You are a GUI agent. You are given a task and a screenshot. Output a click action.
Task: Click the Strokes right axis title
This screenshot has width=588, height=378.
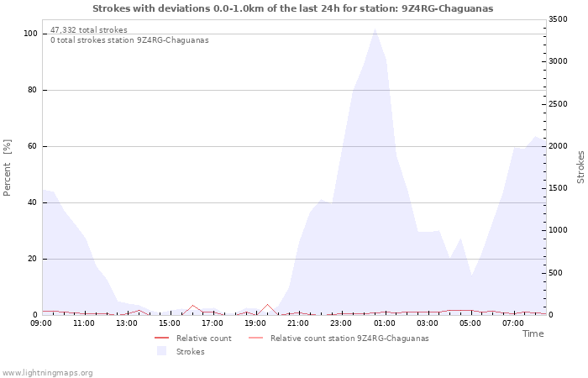[x=580, y=167]
